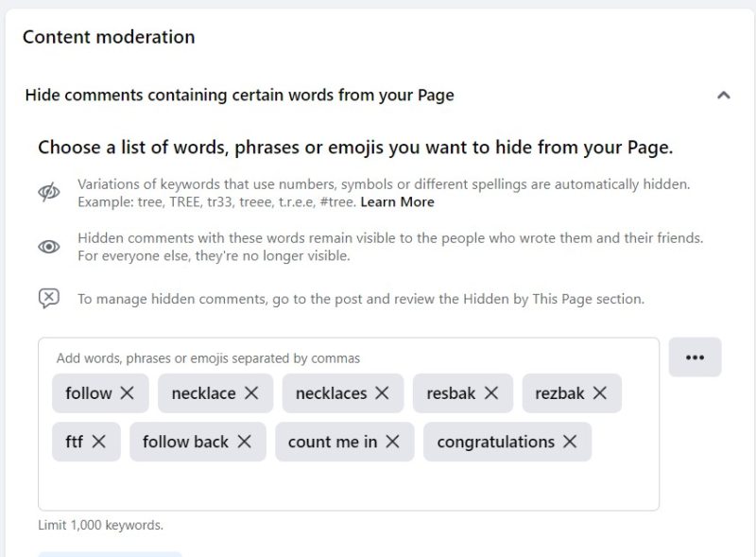Select the "congratulations" keyword chip label

tap(495, 442)
